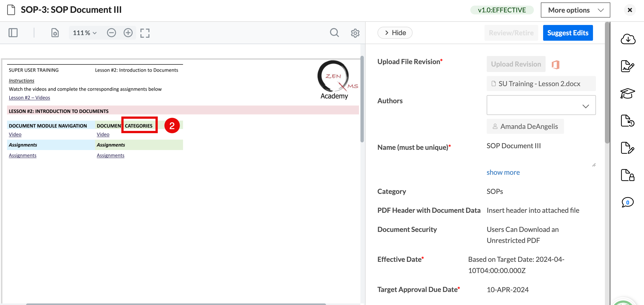Zoom out of the PDF document
The image size is (644, 305).
111,33
